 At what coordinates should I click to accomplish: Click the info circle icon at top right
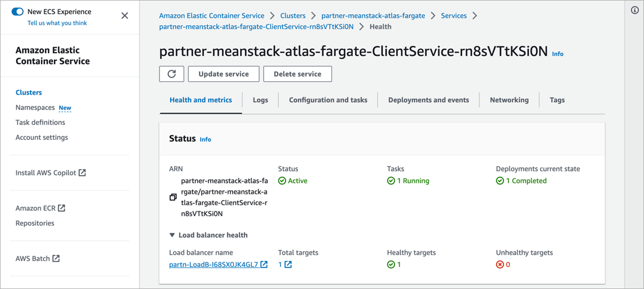(635, 10)
